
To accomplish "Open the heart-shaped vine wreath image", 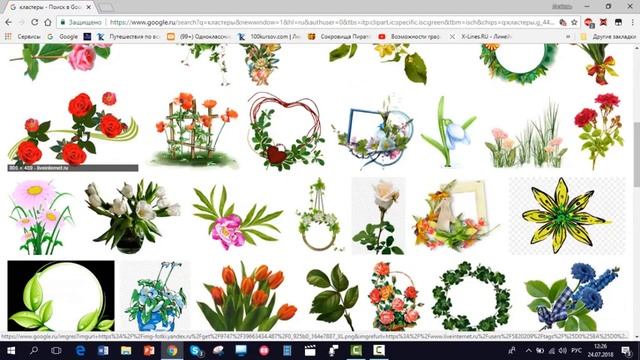I will (285, 131).
